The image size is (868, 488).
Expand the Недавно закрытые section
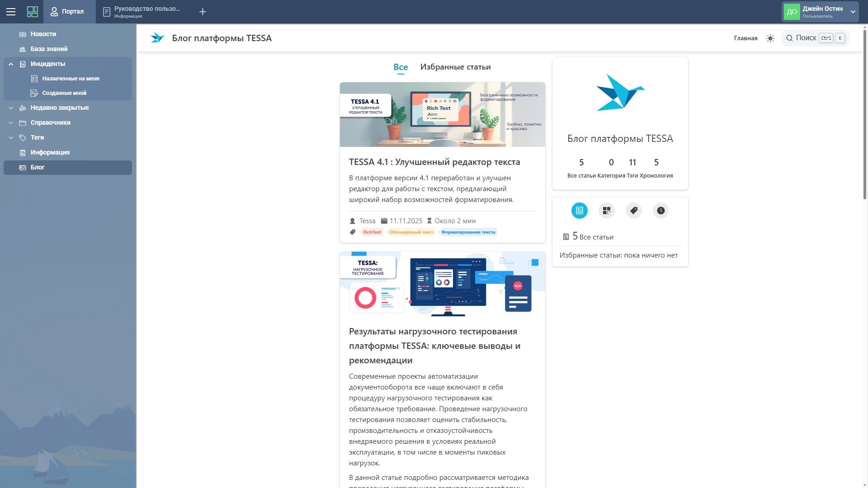(x=11, y=108)
